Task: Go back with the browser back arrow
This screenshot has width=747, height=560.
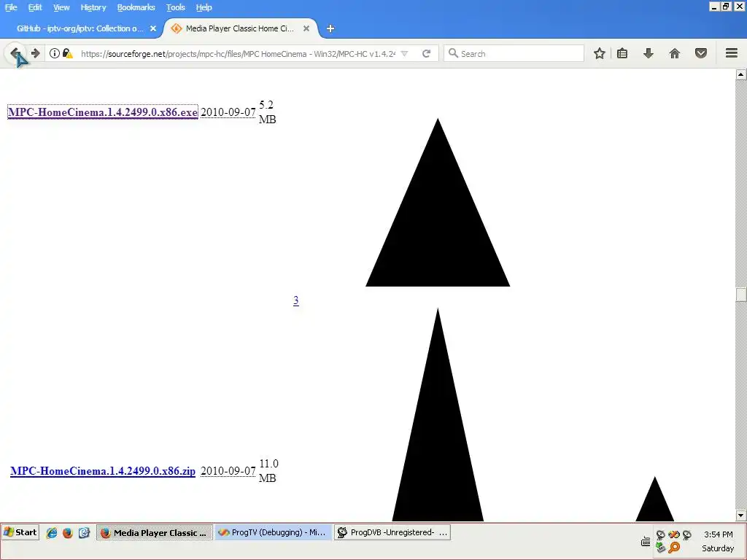Action: click(15, 53)
